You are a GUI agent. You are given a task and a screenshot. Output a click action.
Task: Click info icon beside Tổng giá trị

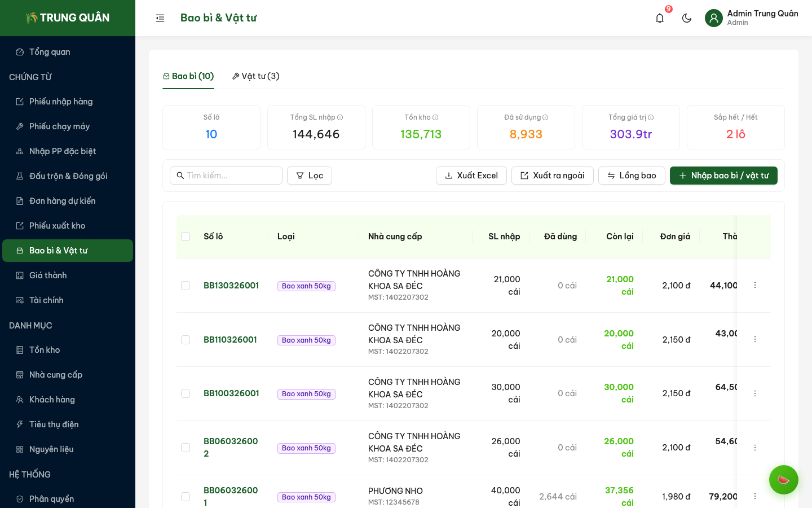coord(651,117)
